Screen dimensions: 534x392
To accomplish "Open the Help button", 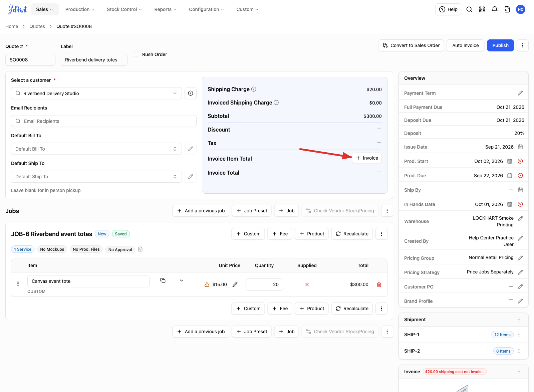I will point(448,9).
